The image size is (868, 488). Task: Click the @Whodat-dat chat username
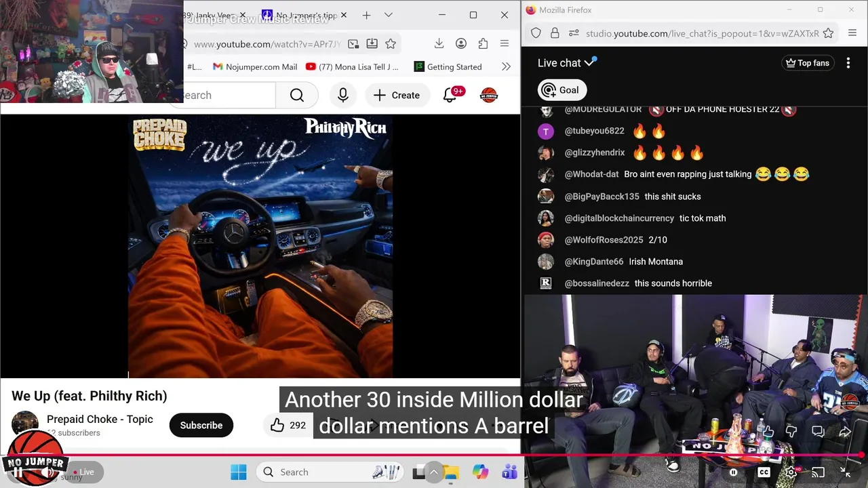pyautogui.click(x=591, y=174)
